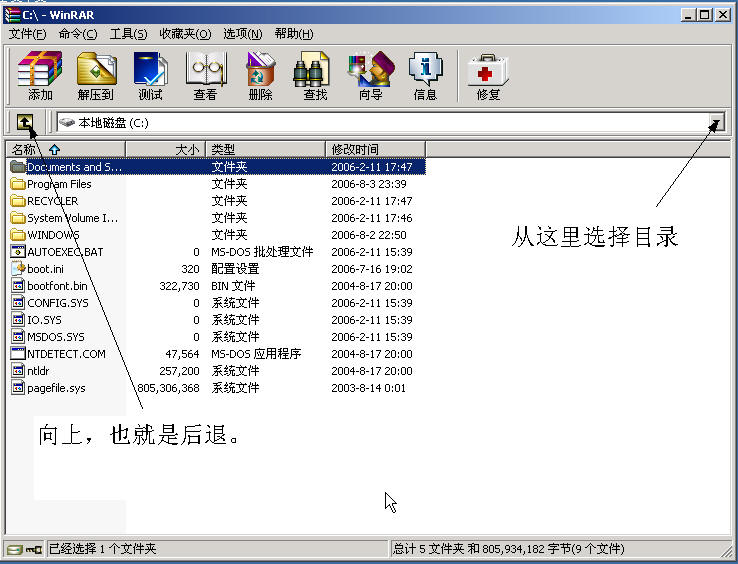Click the 2003-8-14 0:01 date cell
Viewport: 738px width, 564px height.
(x=369, y=388)
